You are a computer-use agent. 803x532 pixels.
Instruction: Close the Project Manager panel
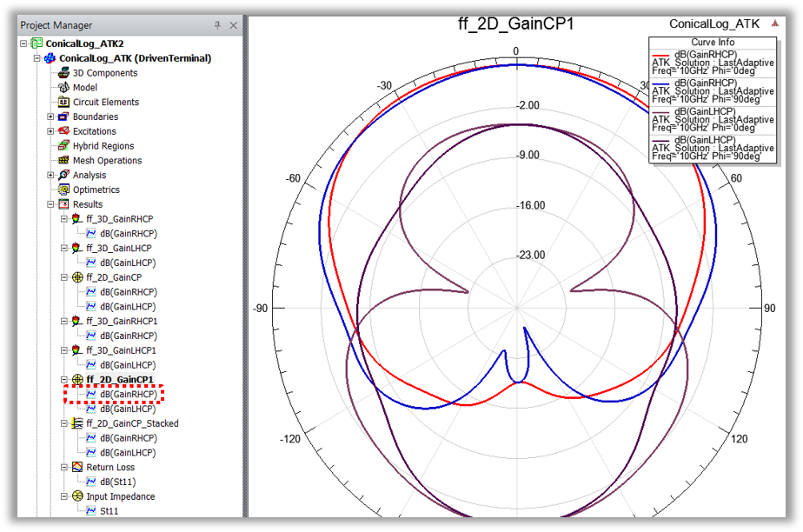point(234,25)
